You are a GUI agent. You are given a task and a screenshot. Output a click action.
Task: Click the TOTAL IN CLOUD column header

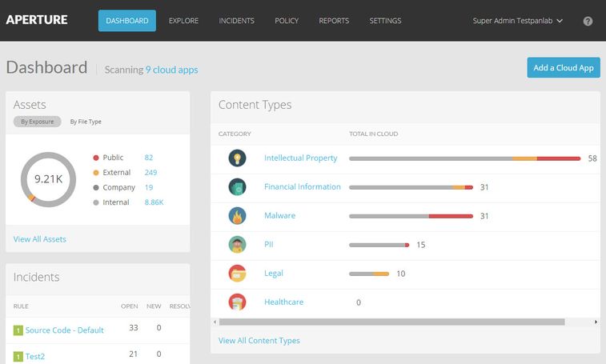coord(373,134)
